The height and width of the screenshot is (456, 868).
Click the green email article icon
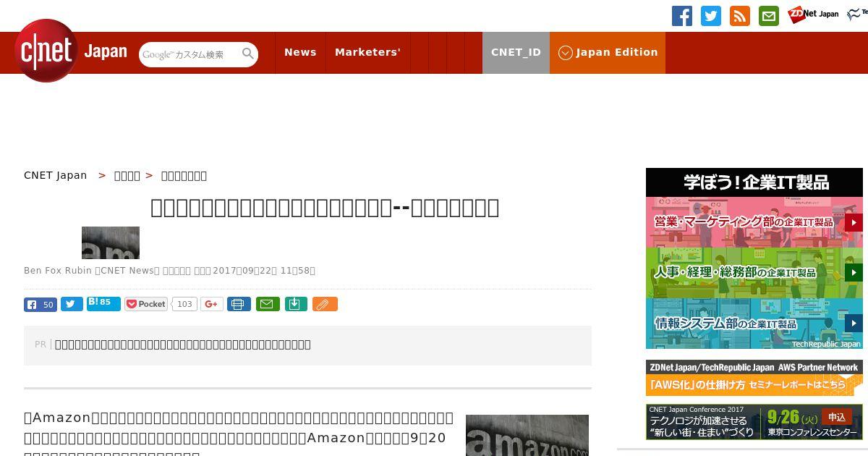(268, 304)
